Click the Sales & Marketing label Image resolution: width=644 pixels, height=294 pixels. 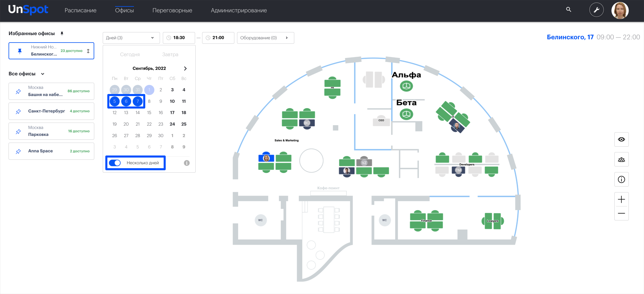(x=286, y=140)
